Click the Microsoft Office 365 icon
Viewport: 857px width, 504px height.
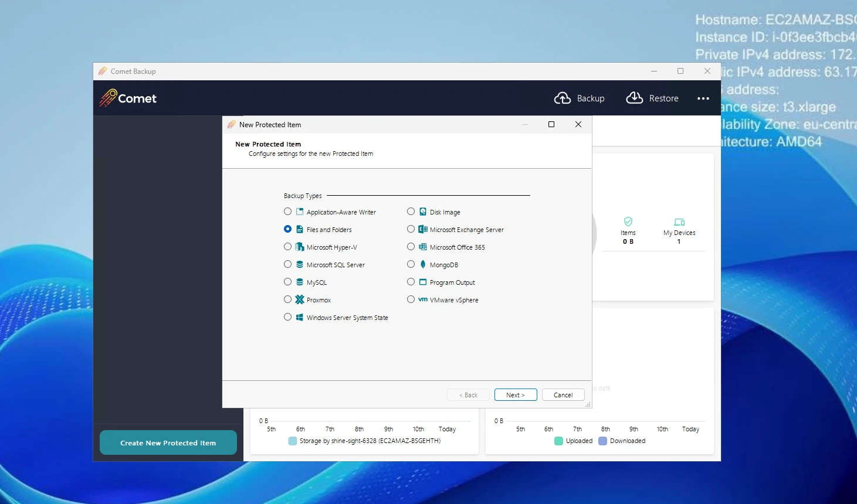[x=423, y=247]
